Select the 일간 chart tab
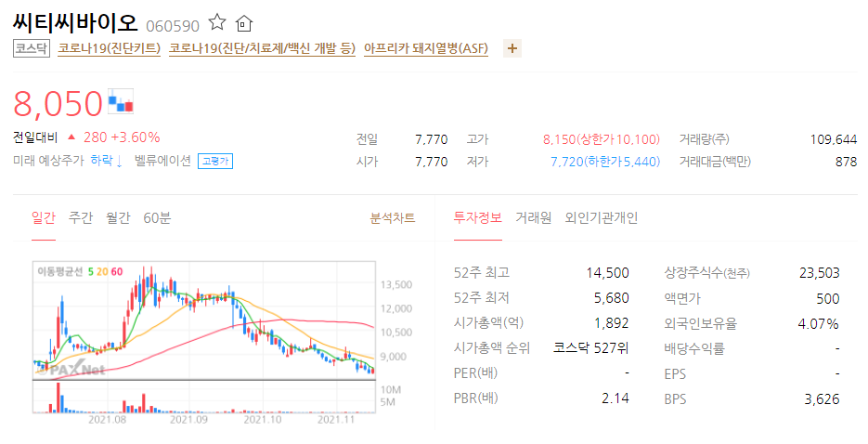This screenshot has height=444, width=868. click(44, 218)
